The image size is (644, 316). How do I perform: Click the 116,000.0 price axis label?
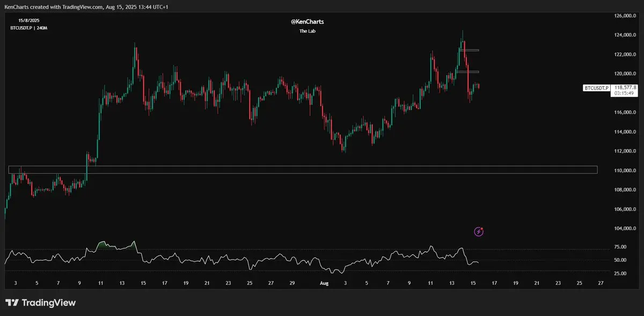point(625,113)
